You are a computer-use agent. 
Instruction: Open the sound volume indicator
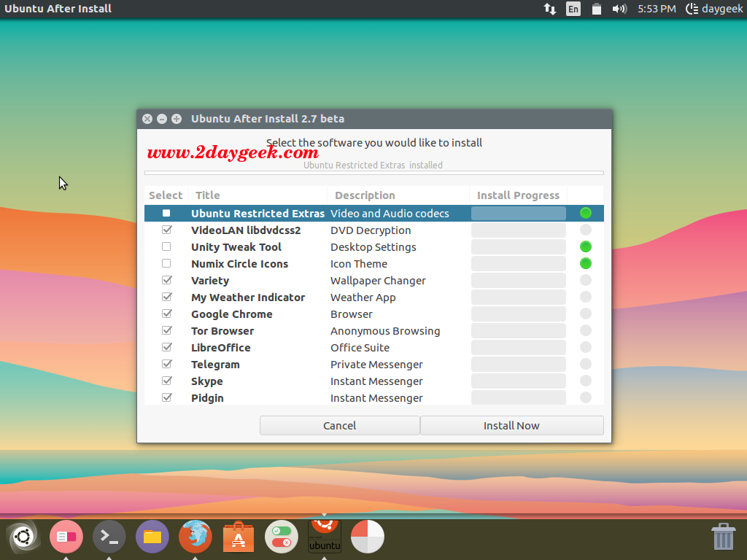click(619, 9)
